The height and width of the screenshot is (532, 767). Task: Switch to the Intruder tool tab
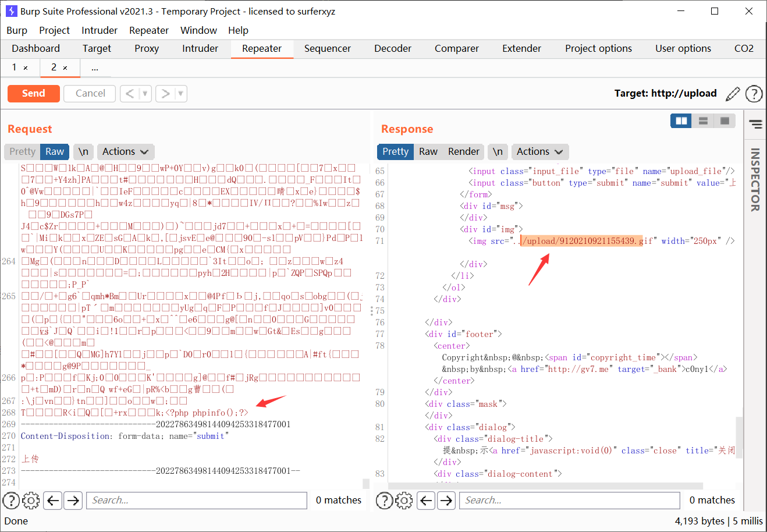200,48
